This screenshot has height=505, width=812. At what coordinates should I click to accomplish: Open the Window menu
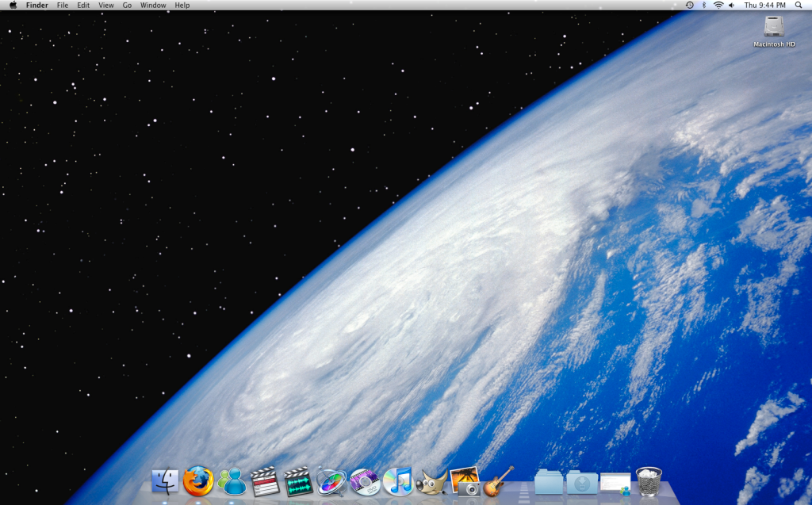pyautogui.click(x=153, y=6)
